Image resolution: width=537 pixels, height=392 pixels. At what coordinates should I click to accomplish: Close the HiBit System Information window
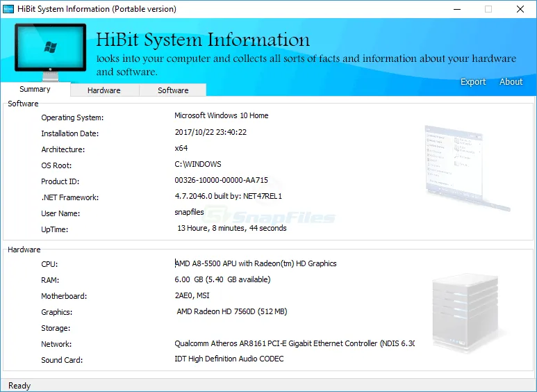520,9
